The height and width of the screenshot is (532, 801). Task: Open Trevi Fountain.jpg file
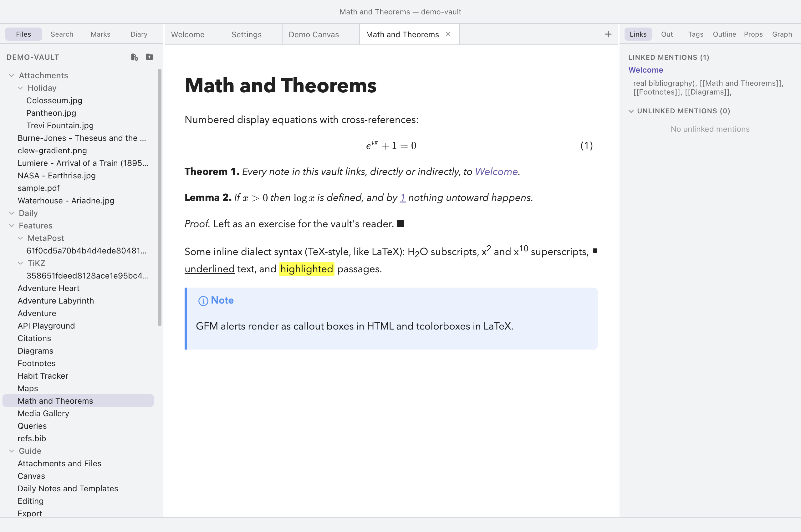click(x=60, y=125)
